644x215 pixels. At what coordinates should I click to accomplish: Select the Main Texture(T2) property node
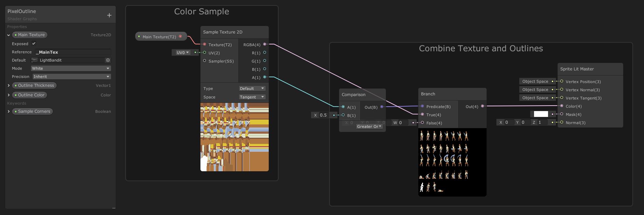(x=159, y=37)
